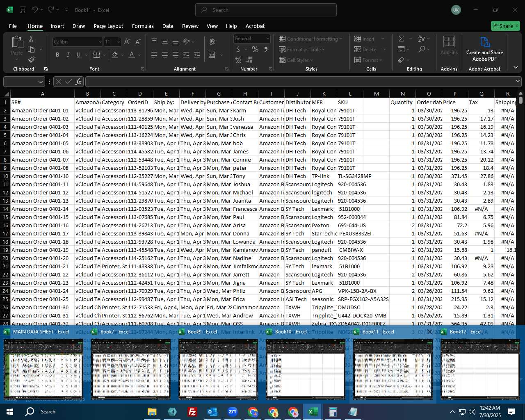
Task: Click in the Search box on title bar
Action: (x=266, y=10)
